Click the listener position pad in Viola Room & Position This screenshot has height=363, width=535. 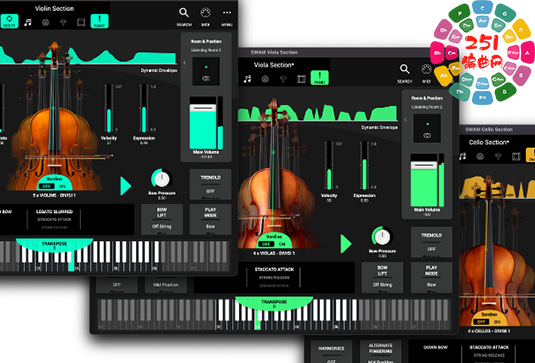pyautogui.click(x=427, y=128)
